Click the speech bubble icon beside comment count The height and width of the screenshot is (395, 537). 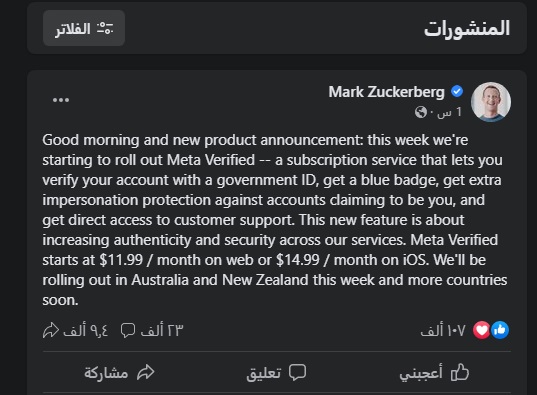[128, 331]
